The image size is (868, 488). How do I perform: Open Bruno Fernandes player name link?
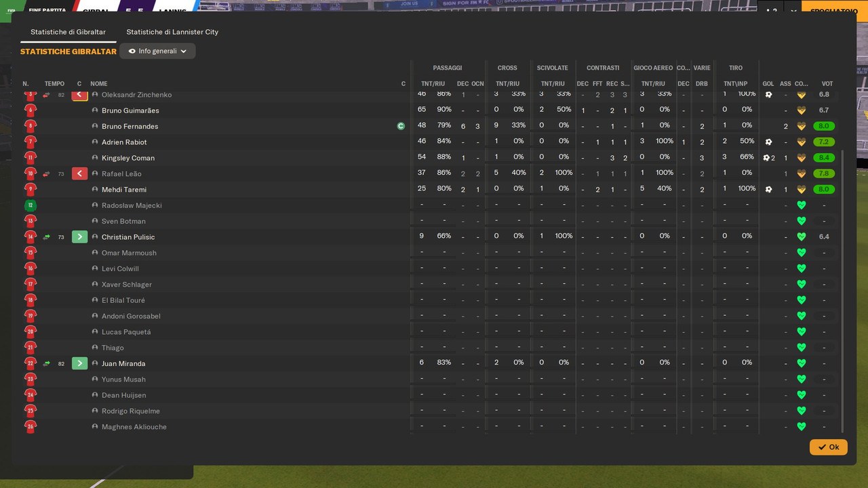[130, 126]
